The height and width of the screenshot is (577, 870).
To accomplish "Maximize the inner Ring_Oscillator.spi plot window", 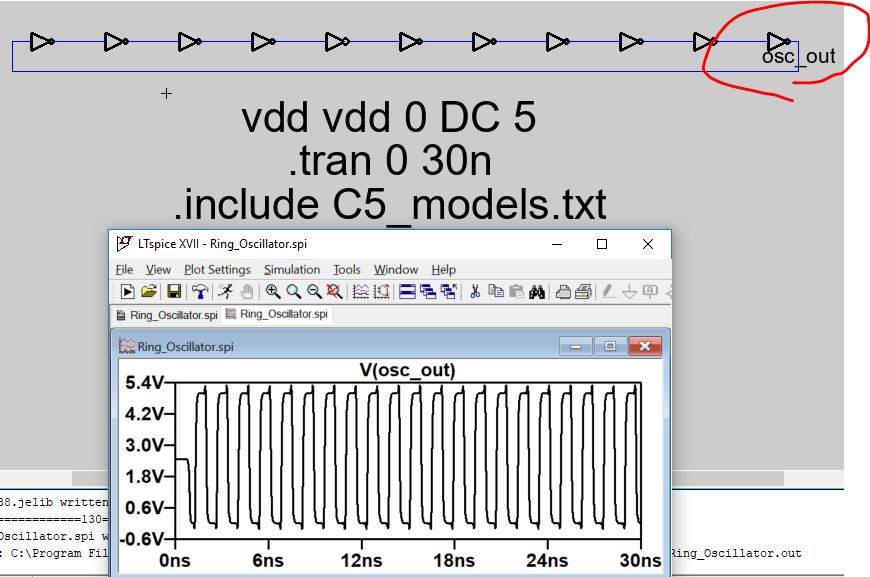I will [x=609, y=346].
